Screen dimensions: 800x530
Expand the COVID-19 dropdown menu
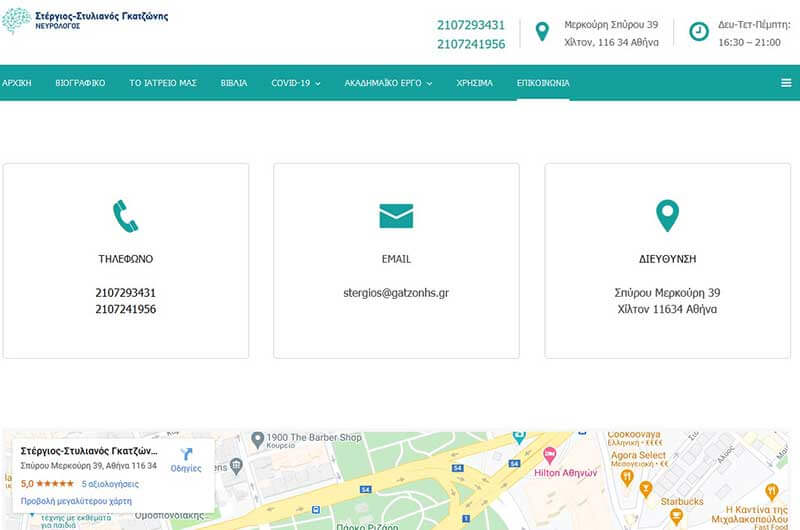point(296,83)
